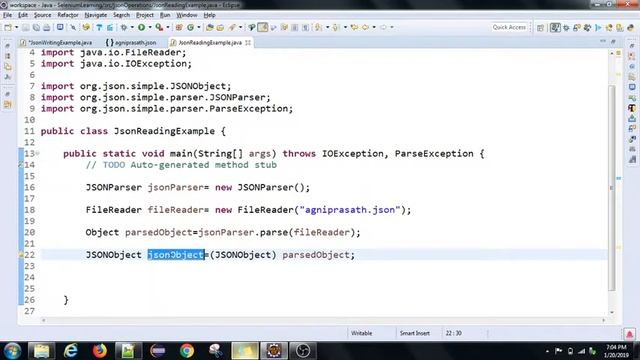This screenshot has width=640, height=360.
Task: Open the Window menu
Action: coord(187,15)
